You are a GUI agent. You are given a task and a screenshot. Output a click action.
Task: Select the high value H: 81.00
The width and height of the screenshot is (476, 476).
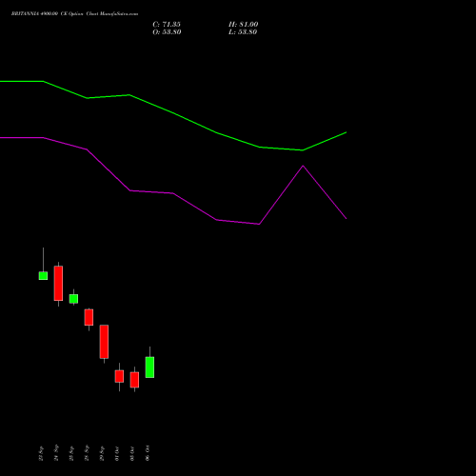[244, 25]
